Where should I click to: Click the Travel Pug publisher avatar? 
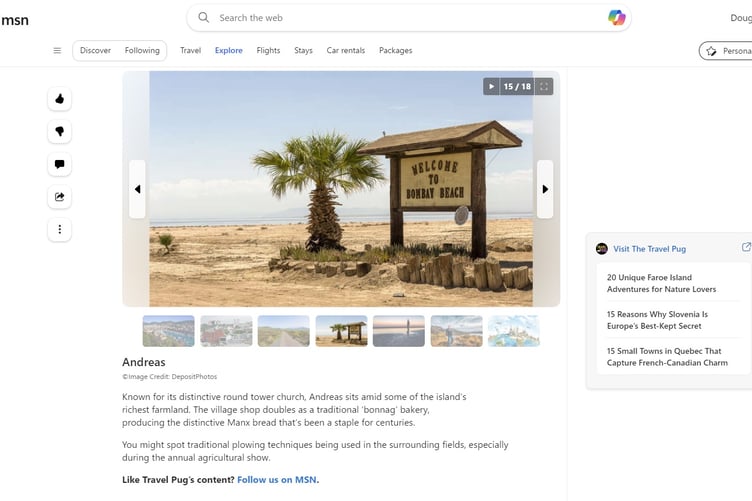601,248
